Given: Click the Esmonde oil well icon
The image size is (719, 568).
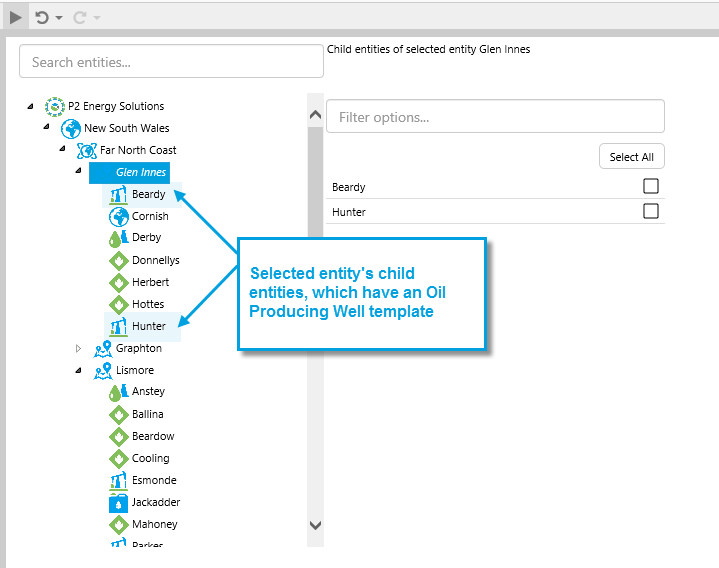Looking at the screenshot, I should click(x=118, y=481).
